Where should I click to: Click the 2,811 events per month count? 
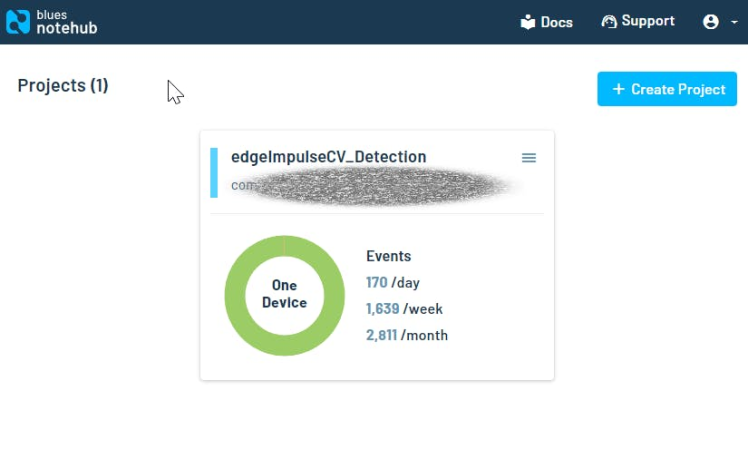382,335
